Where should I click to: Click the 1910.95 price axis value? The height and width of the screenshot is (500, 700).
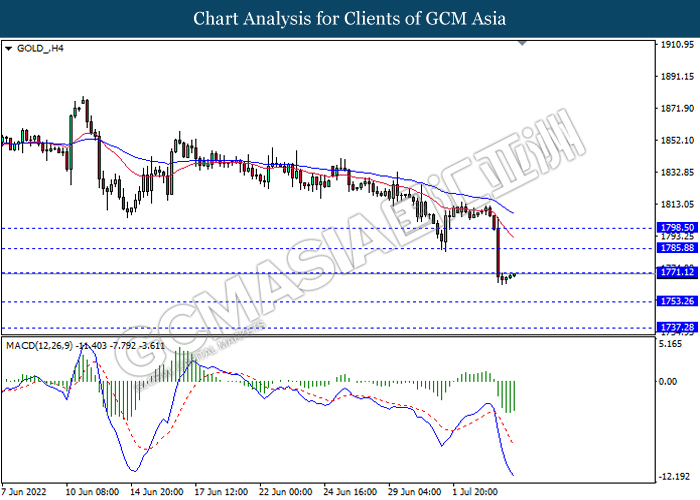point(677,45)
